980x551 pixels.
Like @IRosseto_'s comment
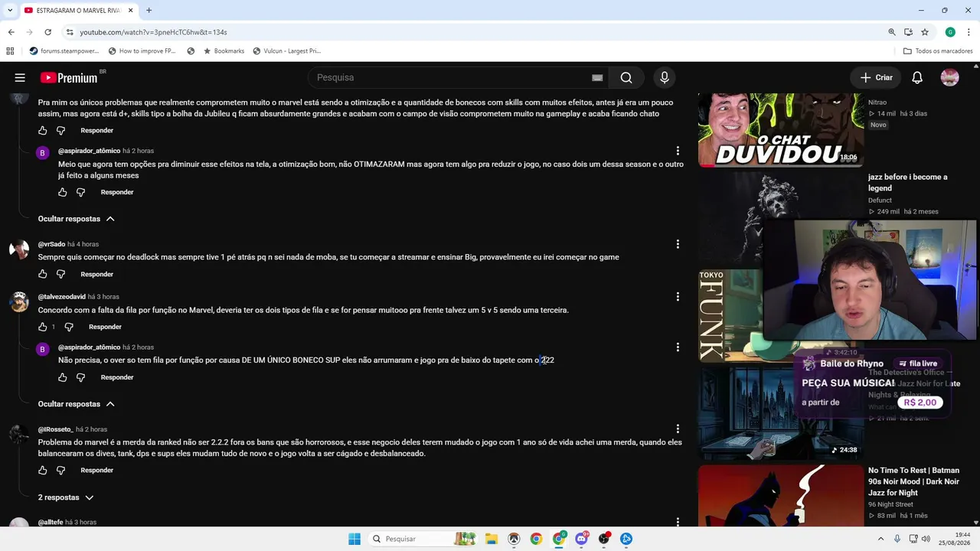point(43,471)
